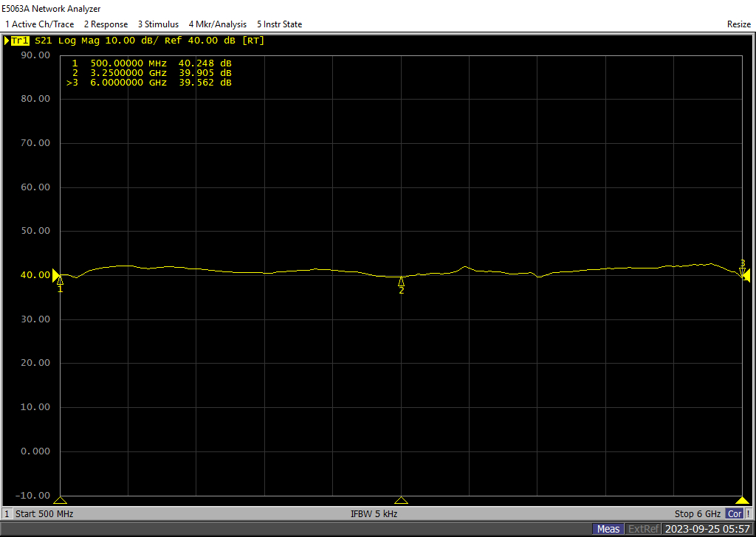Toggle the Meas status indicator

[608, 529]
